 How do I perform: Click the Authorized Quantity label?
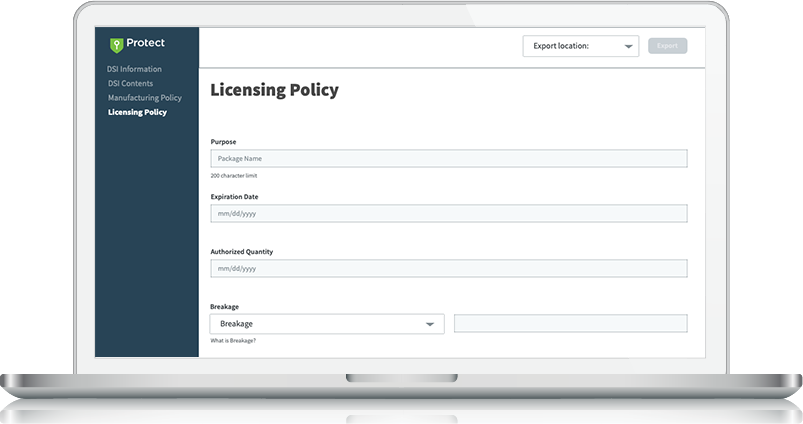(x=242, y=251)
